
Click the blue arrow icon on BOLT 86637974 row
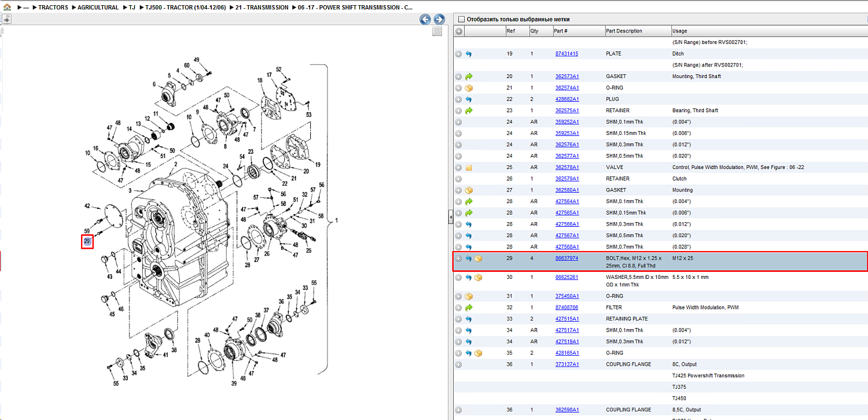(x=469, y=259)
